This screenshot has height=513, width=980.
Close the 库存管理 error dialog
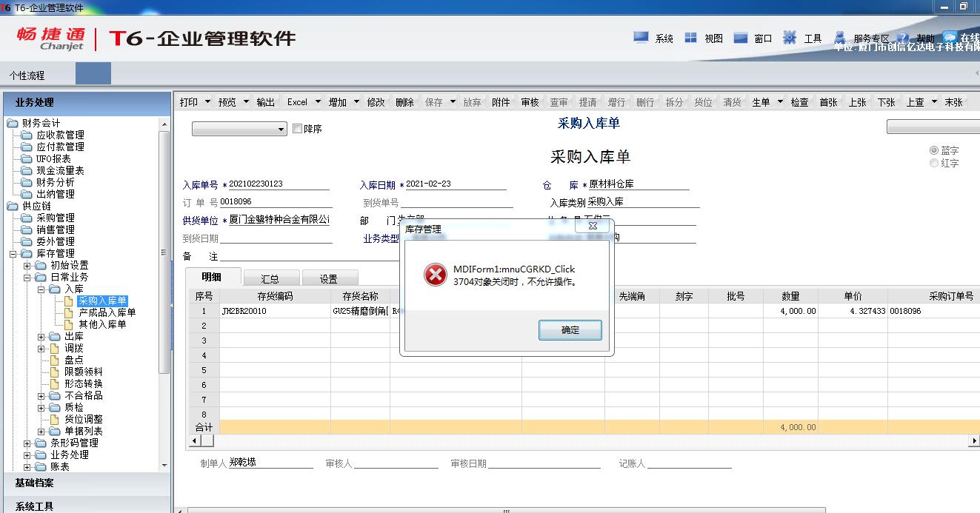593,226
